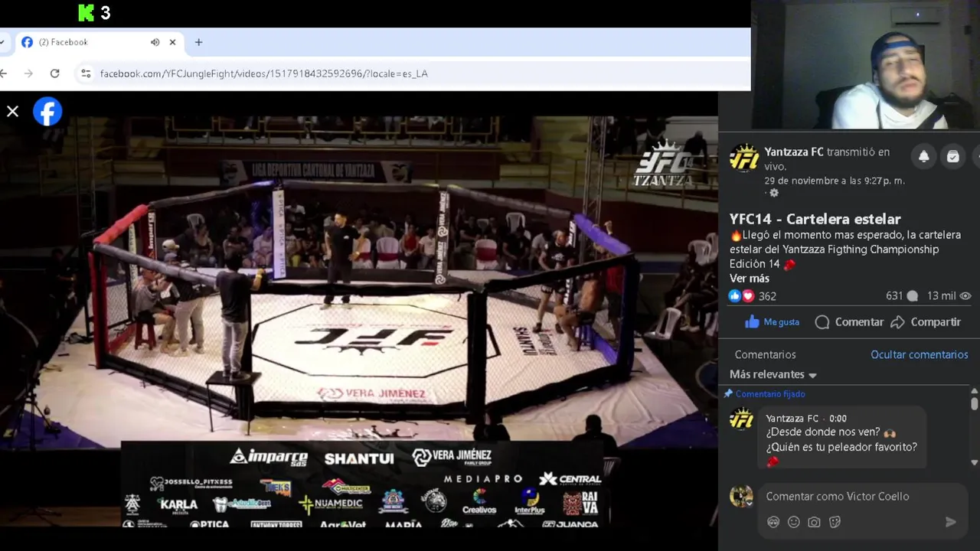The image size is (980, 551).
Task: Click the Kick logo in top bar
Action: pos(86,12)
